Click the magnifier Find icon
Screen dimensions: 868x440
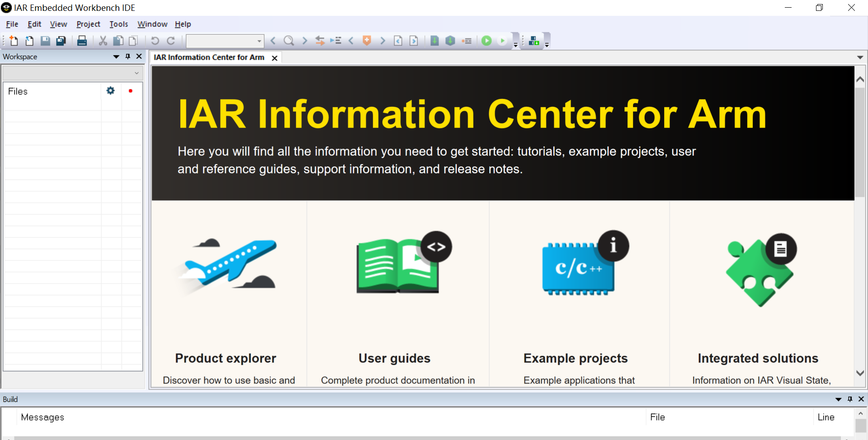(x=289, y=41)
